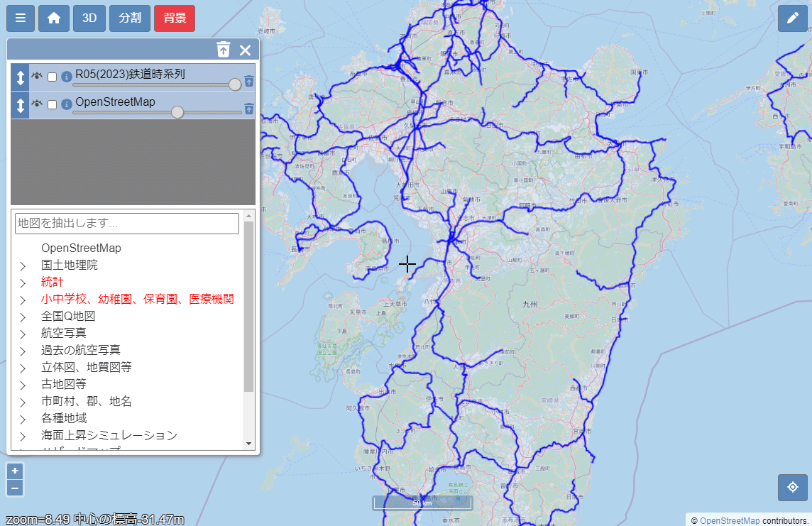
Task: Select OpenStreetMap in the map list
Action: click(82, 248)
